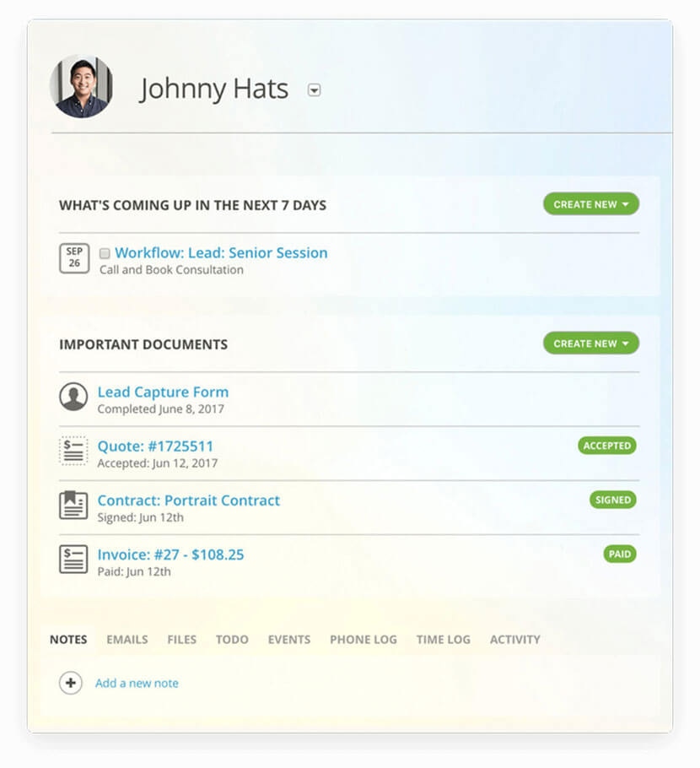Select the Todo tab
This screenshot has height=768, width=700.
(232, 640)
